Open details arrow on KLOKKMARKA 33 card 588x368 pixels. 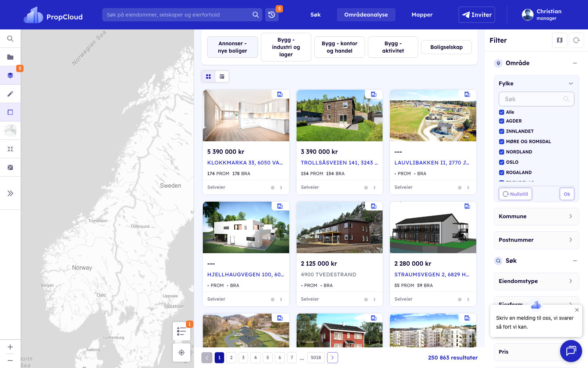[x=281, y=188]
